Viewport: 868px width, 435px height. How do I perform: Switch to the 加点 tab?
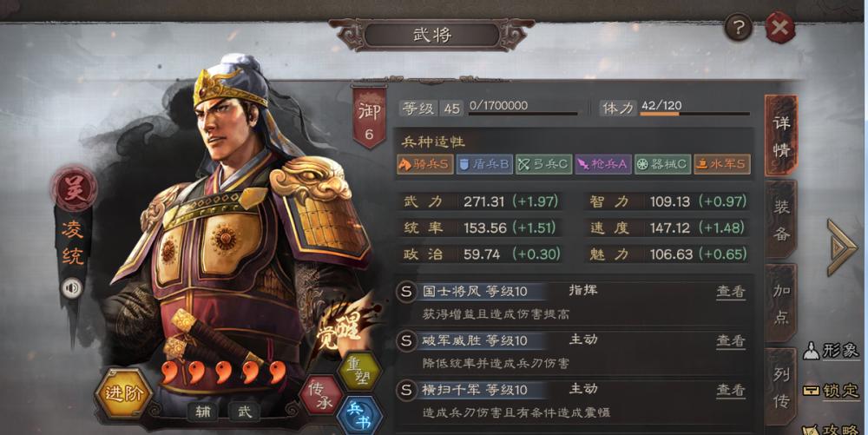pyautogui.click(x=781, y=303)
